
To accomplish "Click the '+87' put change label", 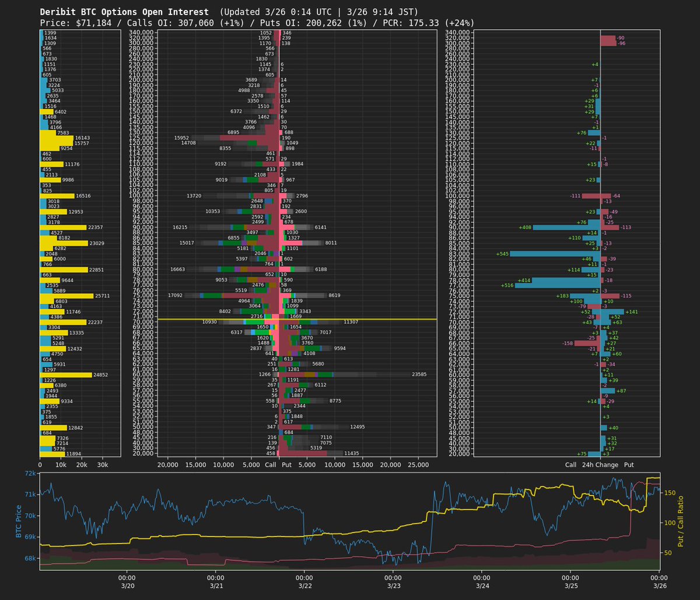I will [621, 391].
